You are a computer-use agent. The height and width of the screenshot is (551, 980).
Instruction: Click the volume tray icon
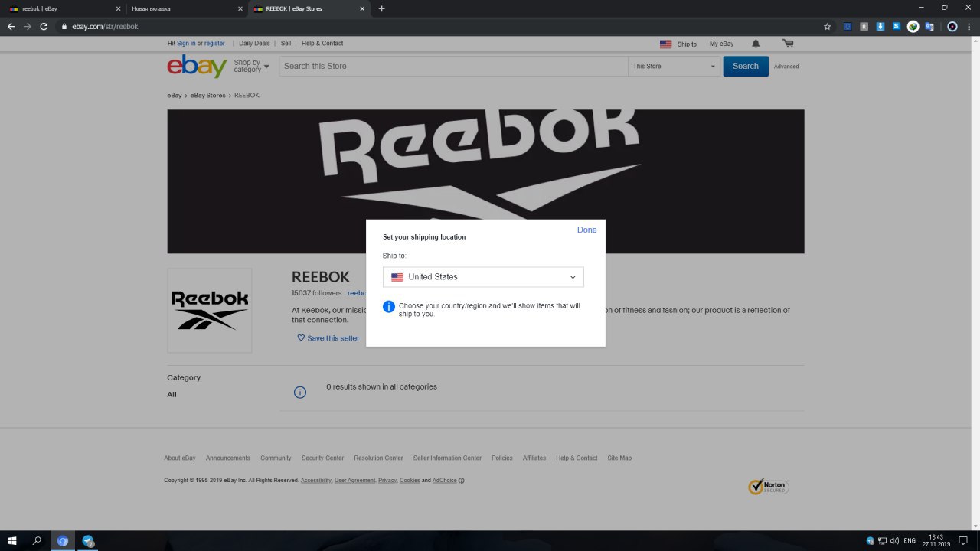tap(894, 541)
